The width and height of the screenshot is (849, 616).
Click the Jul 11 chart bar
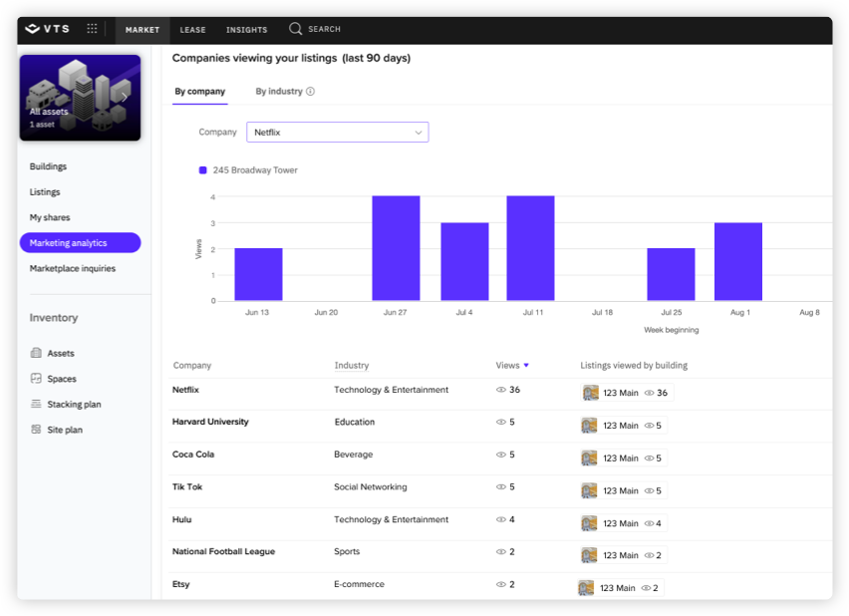coord(530,248)
